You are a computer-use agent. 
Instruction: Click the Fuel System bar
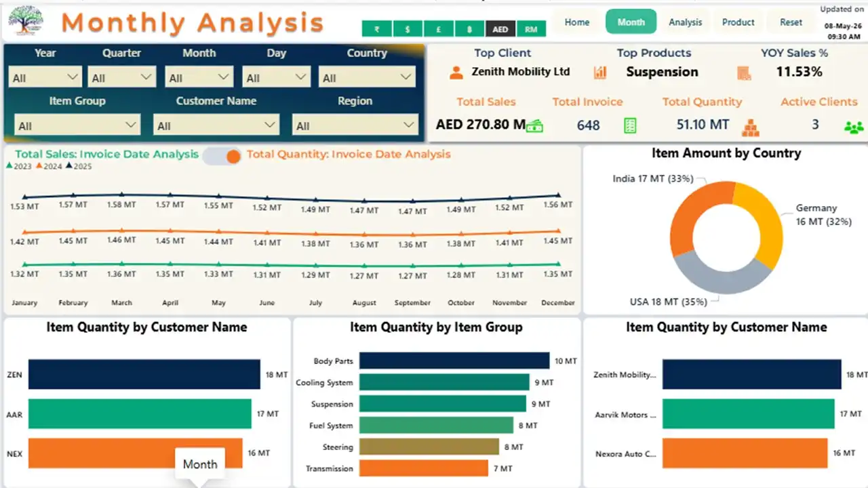pyautogui.click(x=436, y=425)
